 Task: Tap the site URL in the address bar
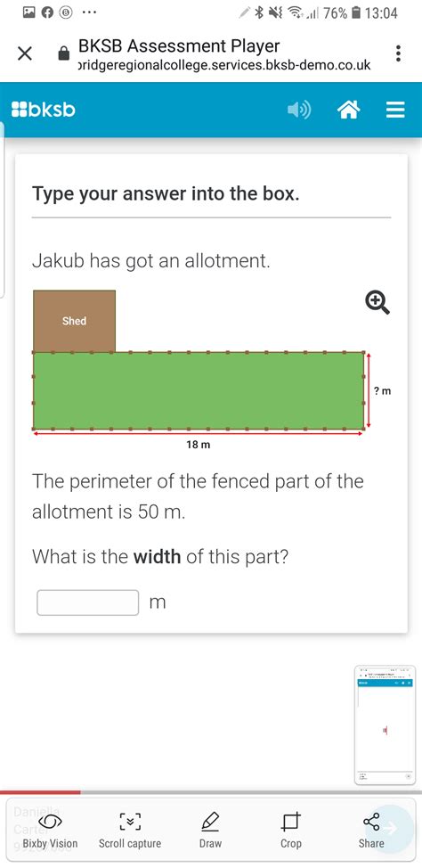point(224,65)
